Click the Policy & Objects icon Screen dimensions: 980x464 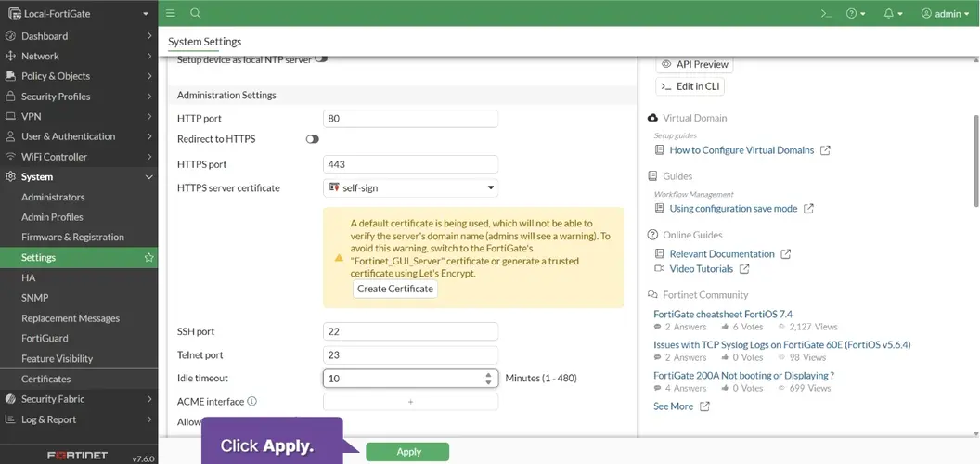coord(10,76)
